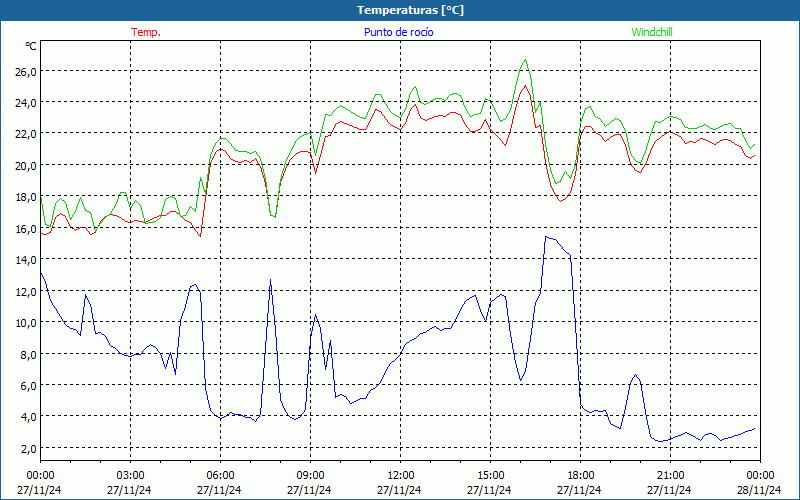Select the green Windchill legend label
Image resolution: width=800 pixels, height=500 pixels.
coord(652,32)
